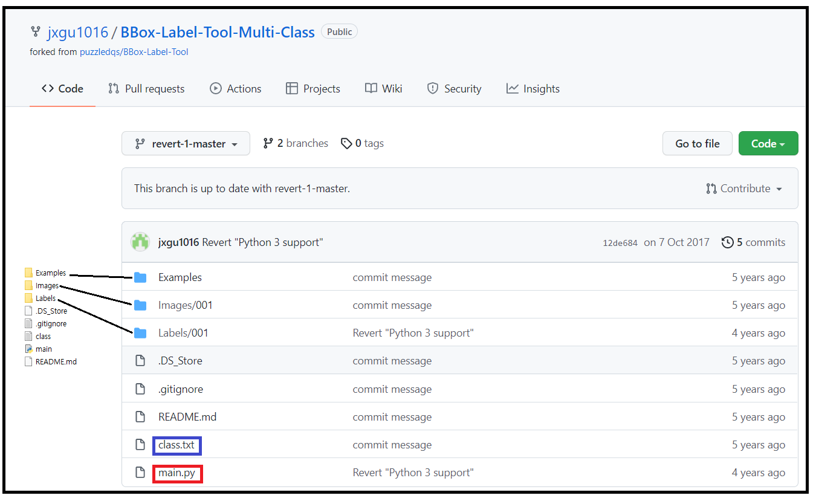
Task: Follow the puzzledqs/BBox-Label-Tool fork source link
Action: tap(134, 52)
